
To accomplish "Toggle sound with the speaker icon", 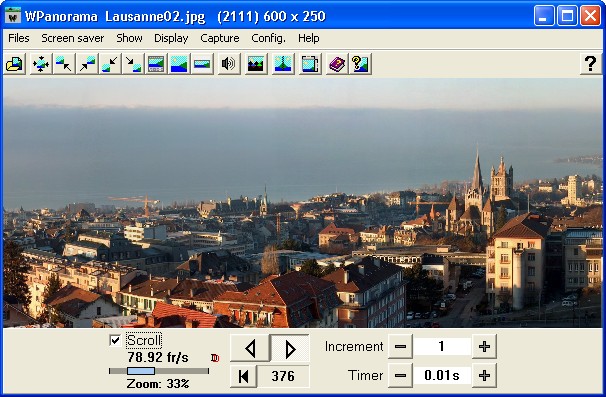I will (228, 64).
